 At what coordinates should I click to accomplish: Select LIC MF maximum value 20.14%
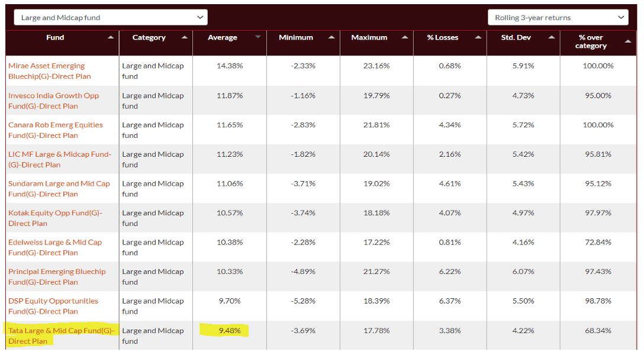[376, 154]
